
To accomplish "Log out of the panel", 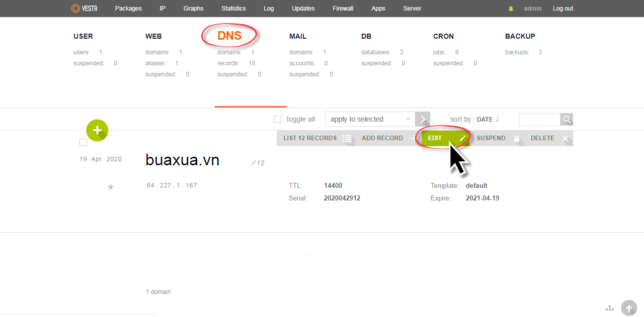I will pos(563,9).
